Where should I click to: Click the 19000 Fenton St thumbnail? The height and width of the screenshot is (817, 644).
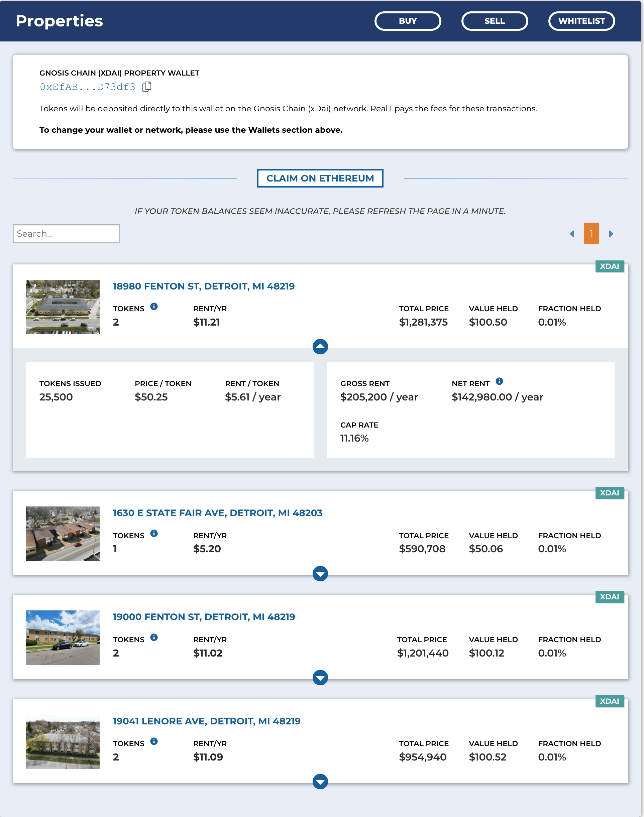tap(63, 637)
